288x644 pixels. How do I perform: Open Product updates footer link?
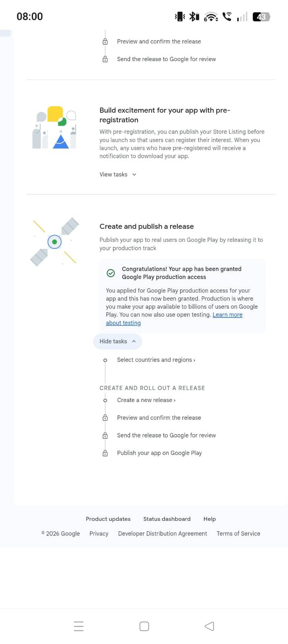[x=108, y=519]
